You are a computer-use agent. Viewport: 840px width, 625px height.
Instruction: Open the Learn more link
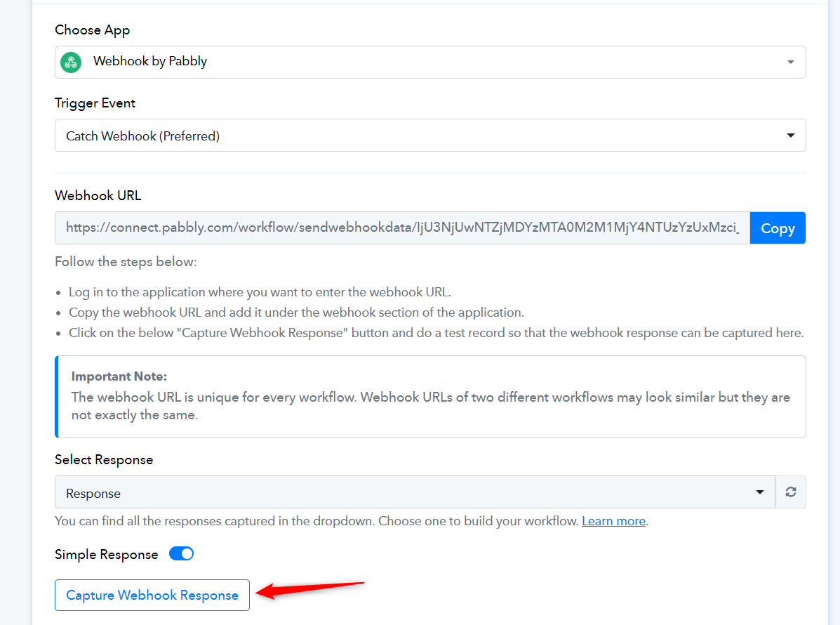[x=613, y=521]
